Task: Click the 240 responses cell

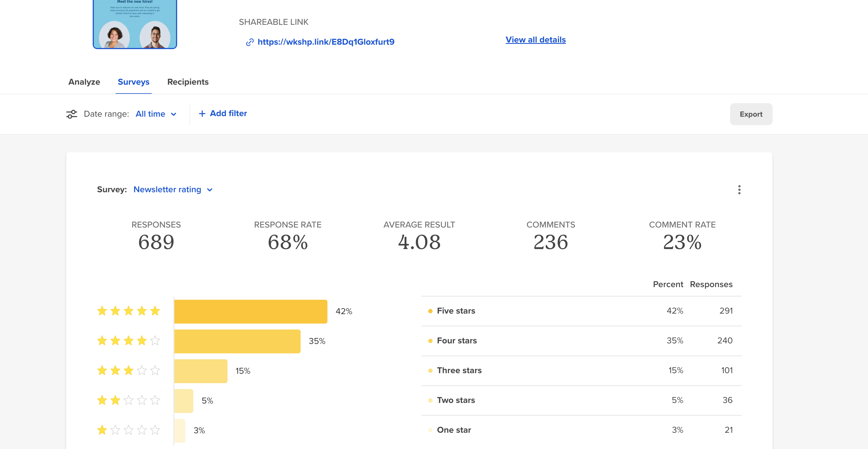Action: [725, 341]
